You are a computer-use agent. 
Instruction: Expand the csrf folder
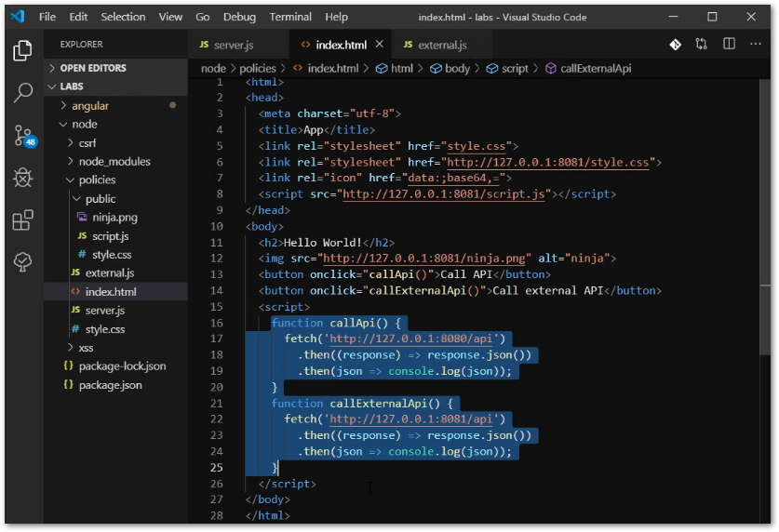115,143
